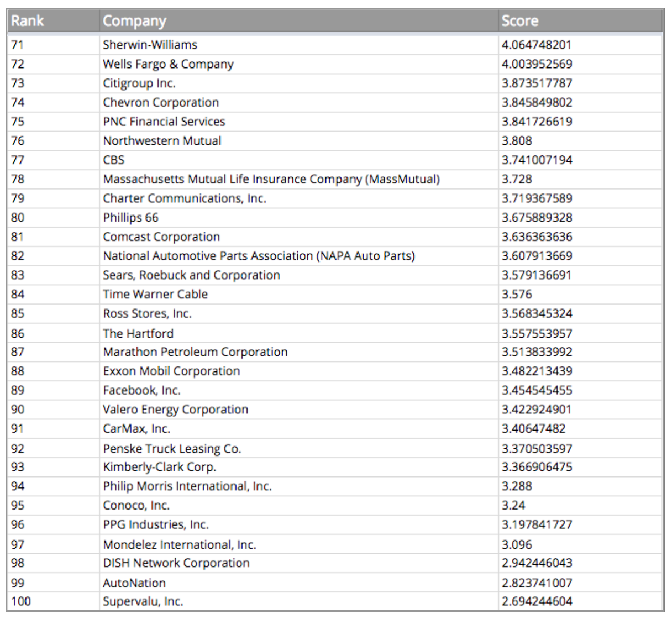
Task: Click the Sears, Roebuck and Corporation cell
Action: [299, 275]
